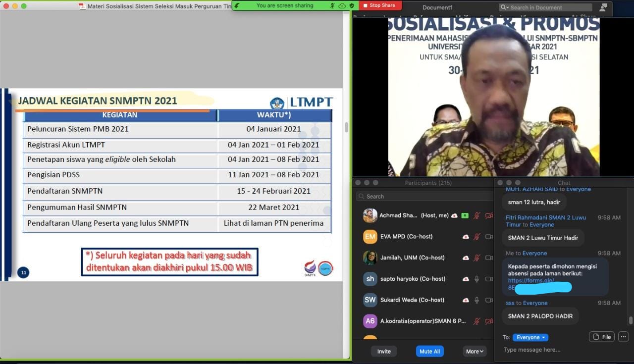
Task: Click Jamilah, UNM's video camera icon
Action: (489, 258)
